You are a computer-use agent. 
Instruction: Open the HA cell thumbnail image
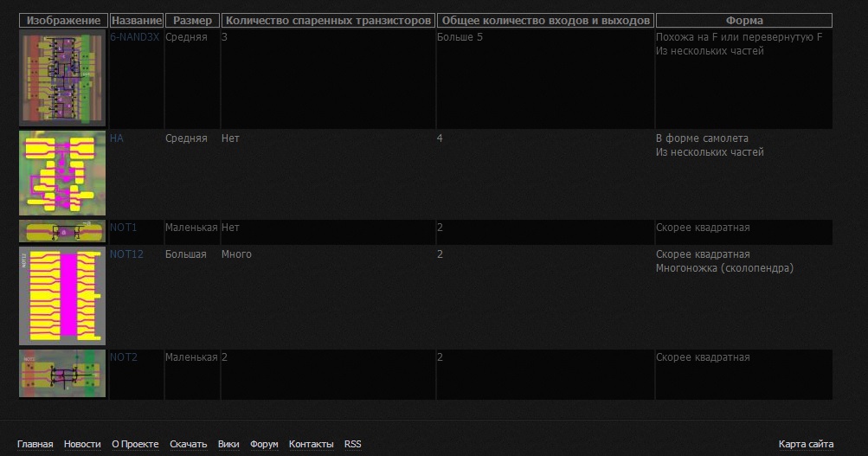(x=62, y=173)
